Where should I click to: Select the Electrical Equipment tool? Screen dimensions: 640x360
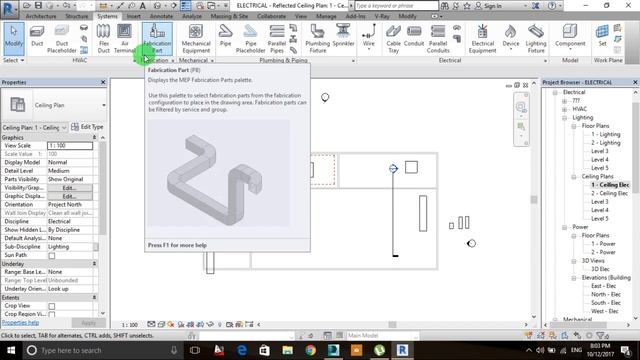482,39
